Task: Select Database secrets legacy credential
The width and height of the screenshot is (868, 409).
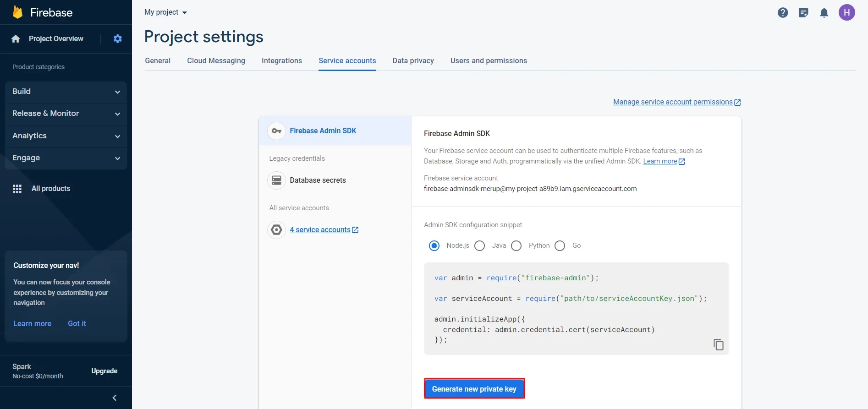Action: coord(335,180)
